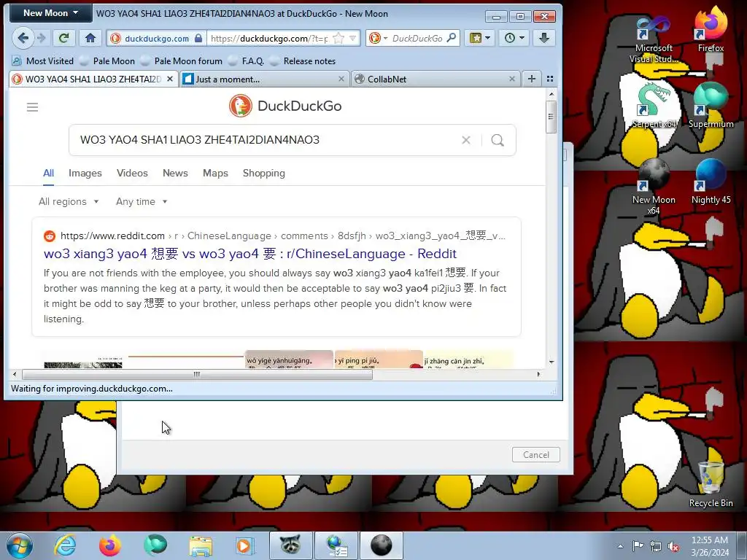Viewport: 747px width, 560px height.
Task: Click the toolbar search magnifier icon
Action: pyautogui.click(x=451, y=38)
